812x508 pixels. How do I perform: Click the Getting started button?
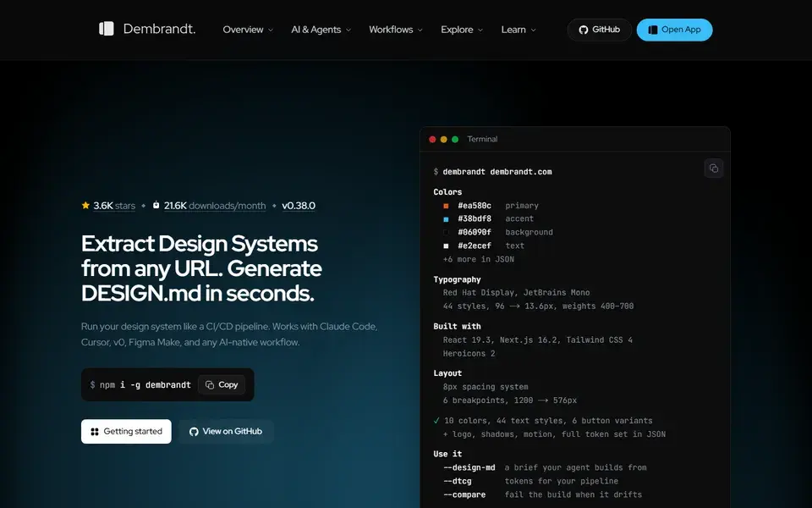(x=126, y=431)
